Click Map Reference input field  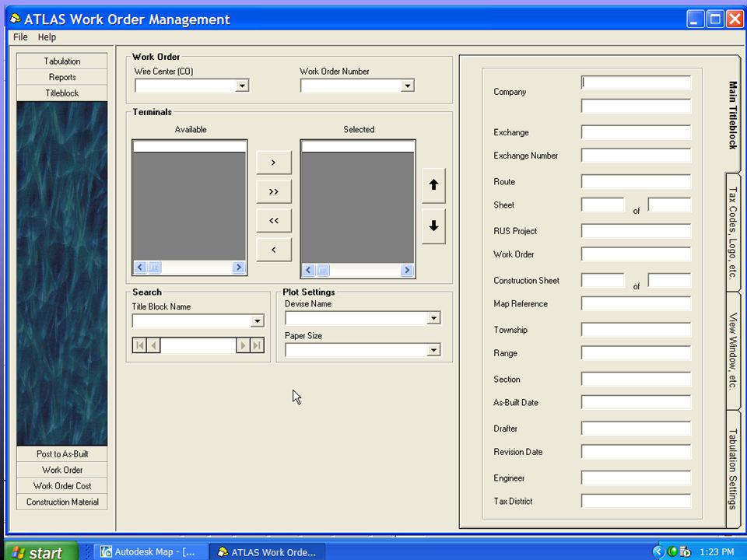[x=636, y=303]
